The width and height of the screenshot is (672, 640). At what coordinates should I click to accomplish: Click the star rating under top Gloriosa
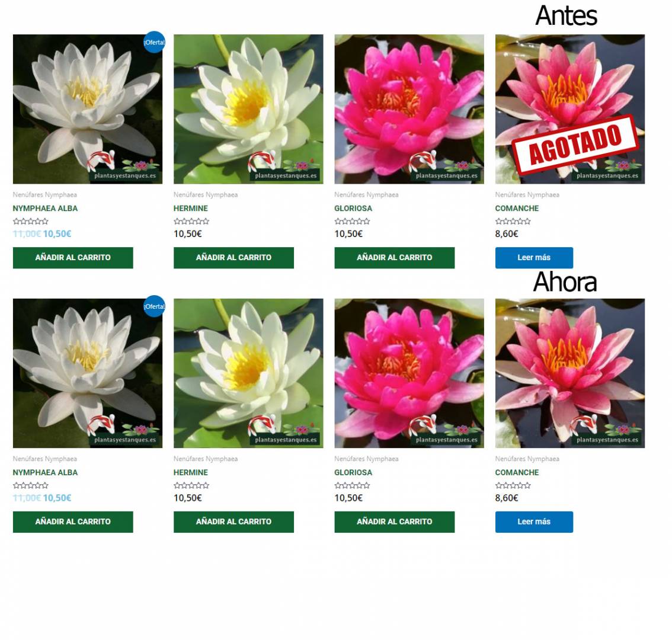click(352, 221)
